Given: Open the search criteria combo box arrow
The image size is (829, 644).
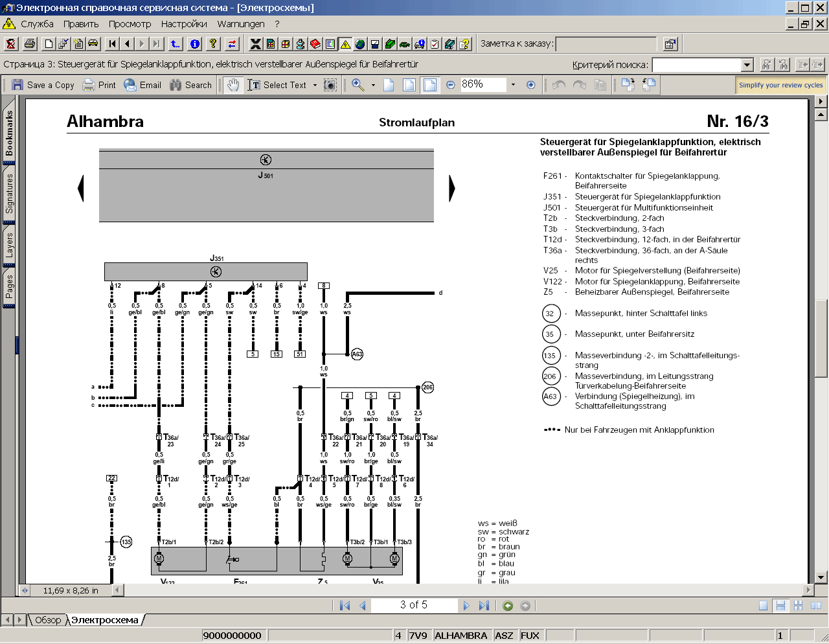Looking at the screenshot, I should click(x=747, y=65).
